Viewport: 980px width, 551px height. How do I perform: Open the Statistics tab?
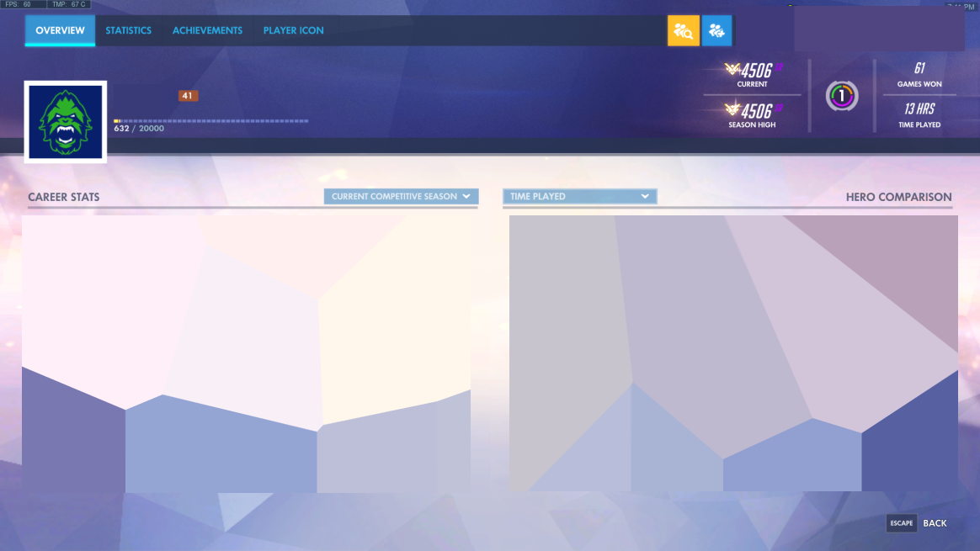pyautogui.click(x=128, y=30)
